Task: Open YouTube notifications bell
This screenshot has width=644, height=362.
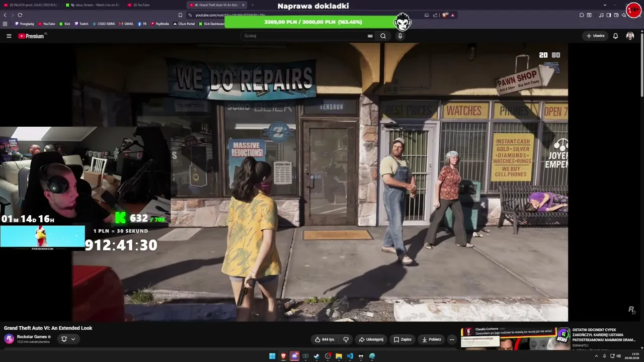Action: tap(615, 36)
